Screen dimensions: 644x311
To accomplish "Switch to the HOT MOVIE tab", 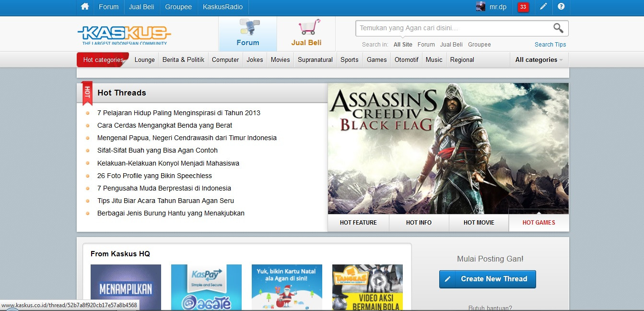I will click(479, 223).
